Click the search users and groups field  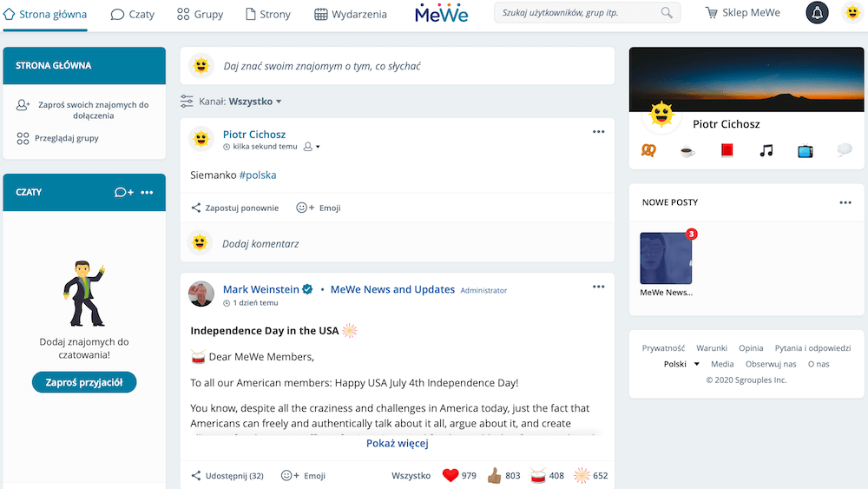pyautogui.click(x=587, y=13)
